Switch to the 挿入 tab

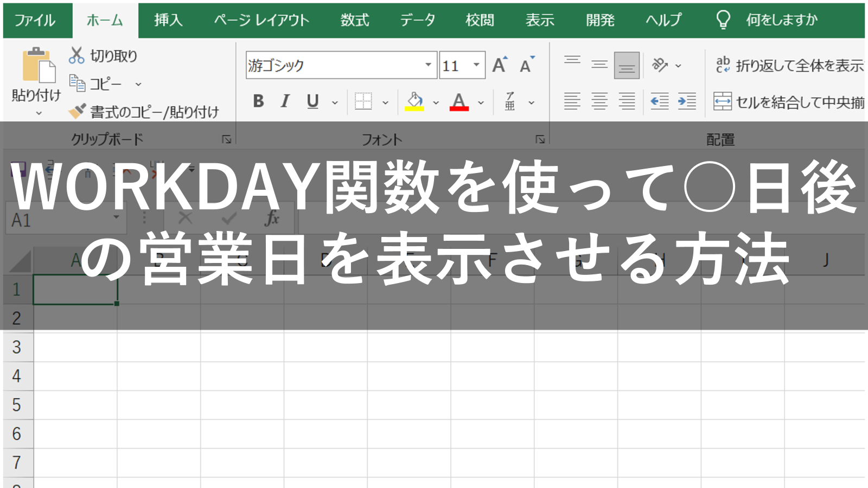168,21
